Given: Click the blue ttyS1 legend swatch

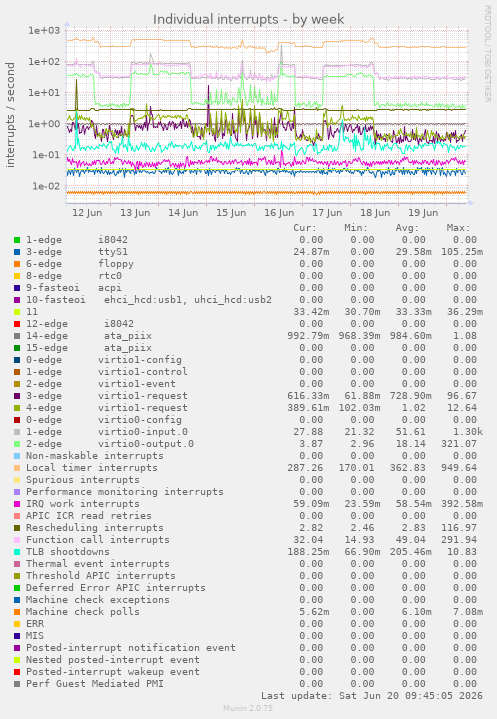Looking at the screenshot, I should (17, 252).
